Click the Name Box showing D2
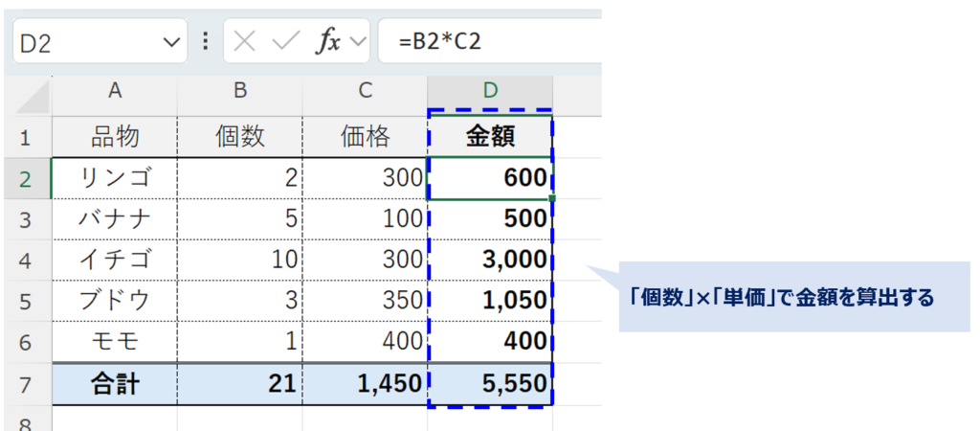The image size is (980, 431). (100, 41)
